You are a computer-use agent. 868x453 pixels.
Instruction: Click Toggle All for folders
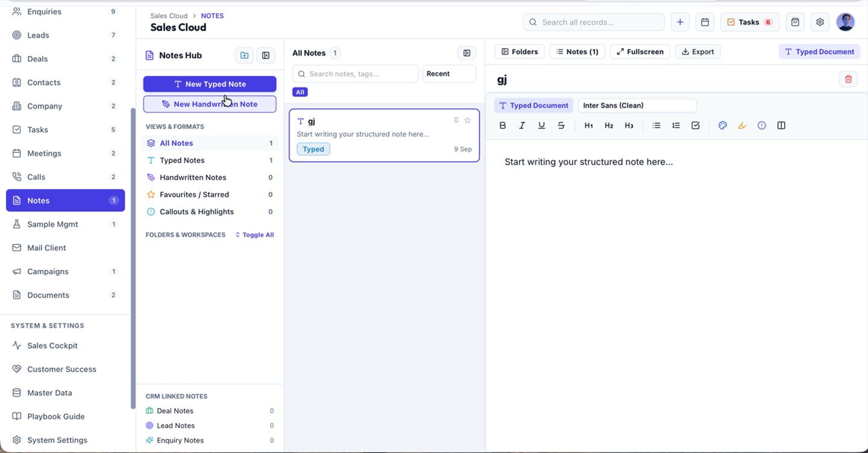(x=254, y=235)
